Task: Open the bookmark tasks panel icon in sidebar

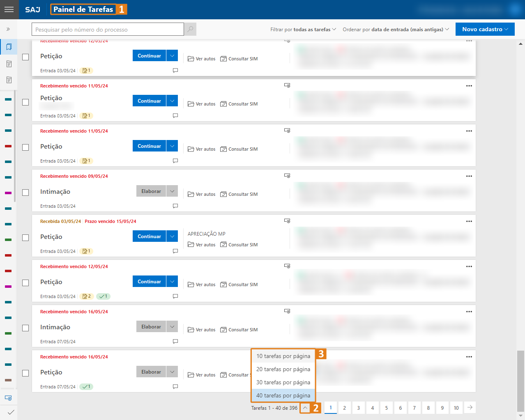Action: coord(9,47)
